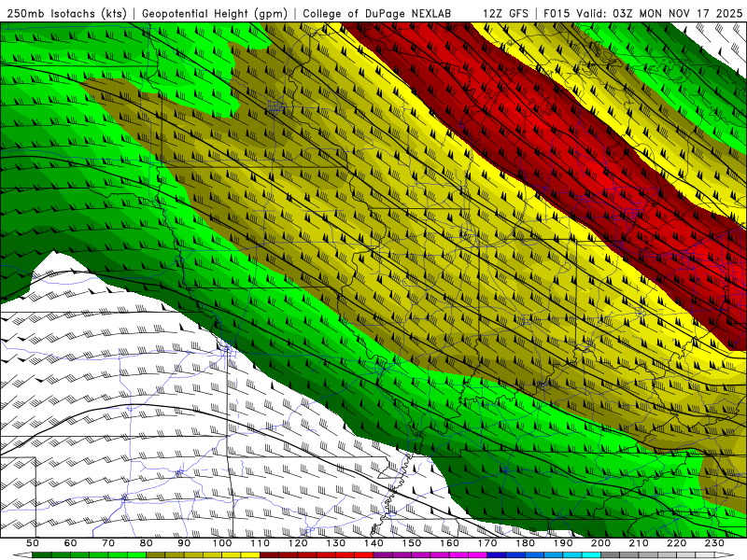Select the bright yellow swatch left of the 110 mark
This screenshot has width=747, height=560.
(x=250, y=554)
